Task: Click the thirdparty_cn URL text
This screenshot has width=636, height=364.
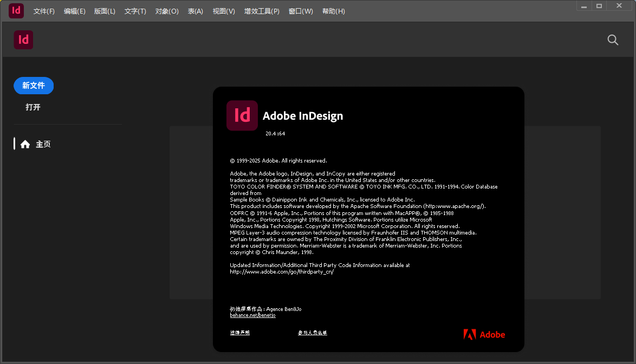Action: click(282, 272)
